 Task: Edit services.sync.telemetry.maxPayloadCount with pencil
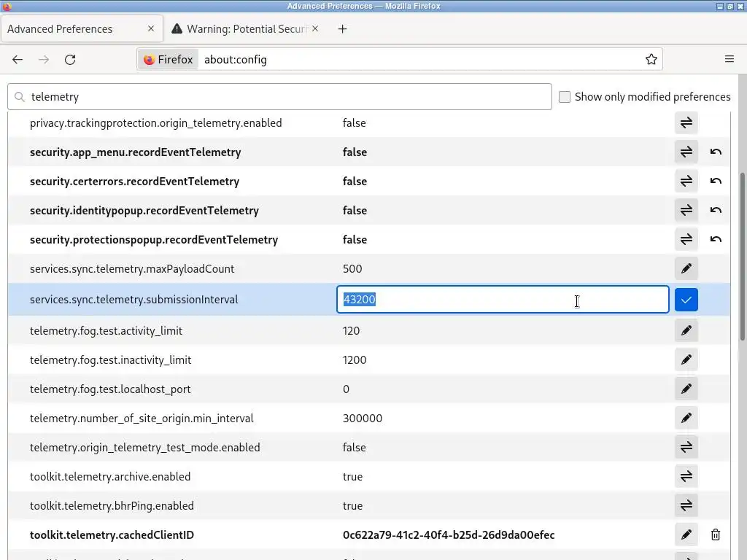click(686, 268)
